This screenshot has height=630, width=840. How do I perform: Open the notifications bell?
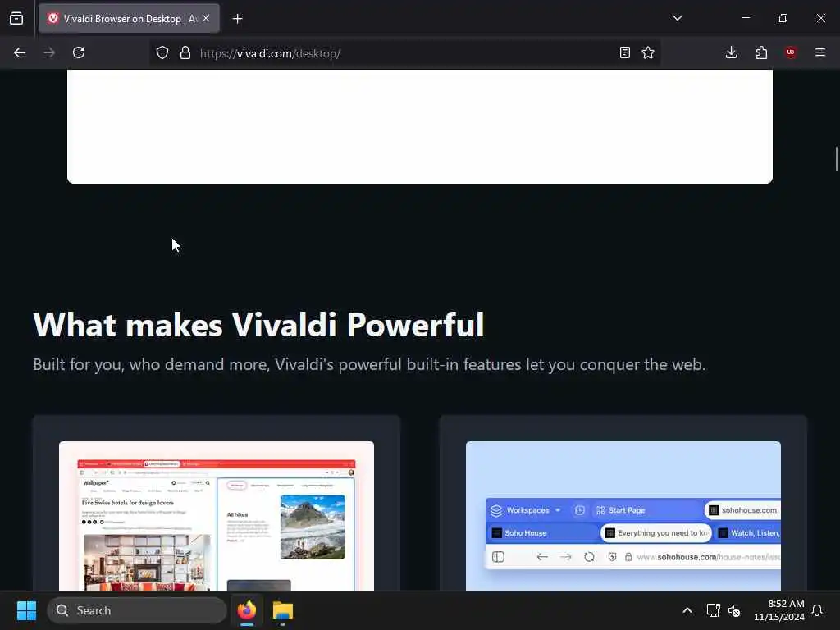coord(817,610)
